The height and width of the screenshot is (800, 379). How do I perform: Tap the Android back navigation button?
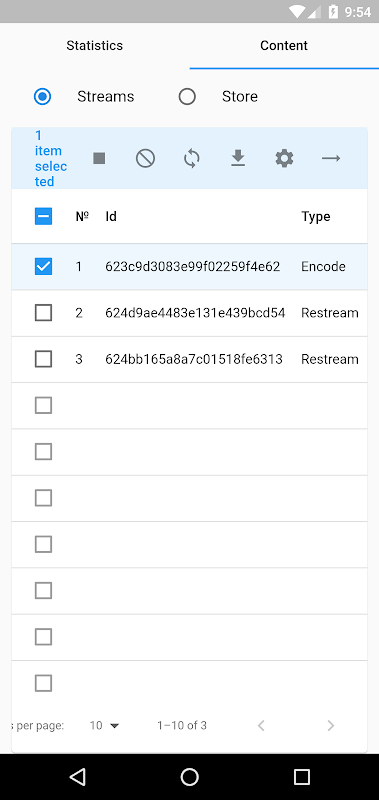coord(77,777)
